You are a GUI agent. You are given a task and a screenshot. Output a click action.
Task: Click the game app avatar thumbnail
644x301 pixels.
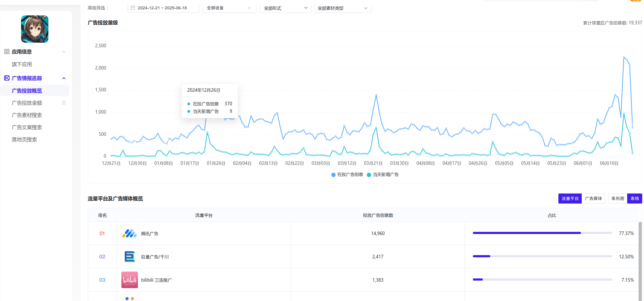pyautogui.click(x=35, y=29)
